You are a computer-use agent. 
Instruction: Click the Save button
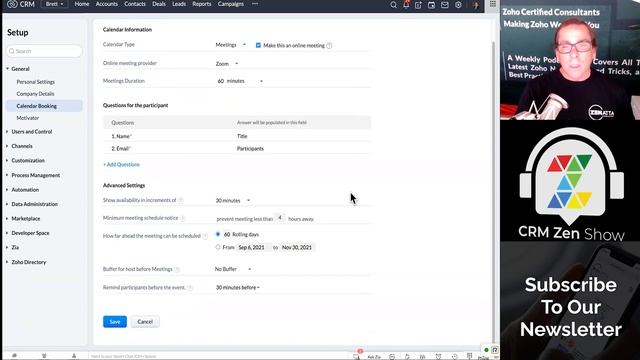[x=115, y=322]
